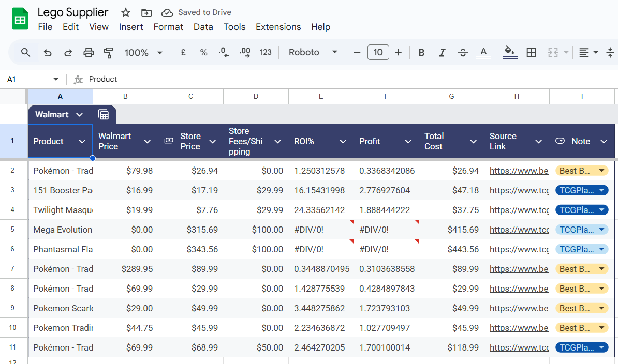618x364 pixels.
Task: Click the print icon in toolbar
Action: pos(89,52)
